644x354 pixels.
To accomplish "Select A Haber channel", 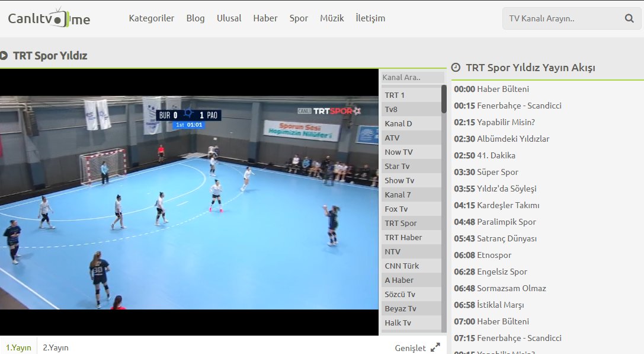I will click(x=411, y=280).
